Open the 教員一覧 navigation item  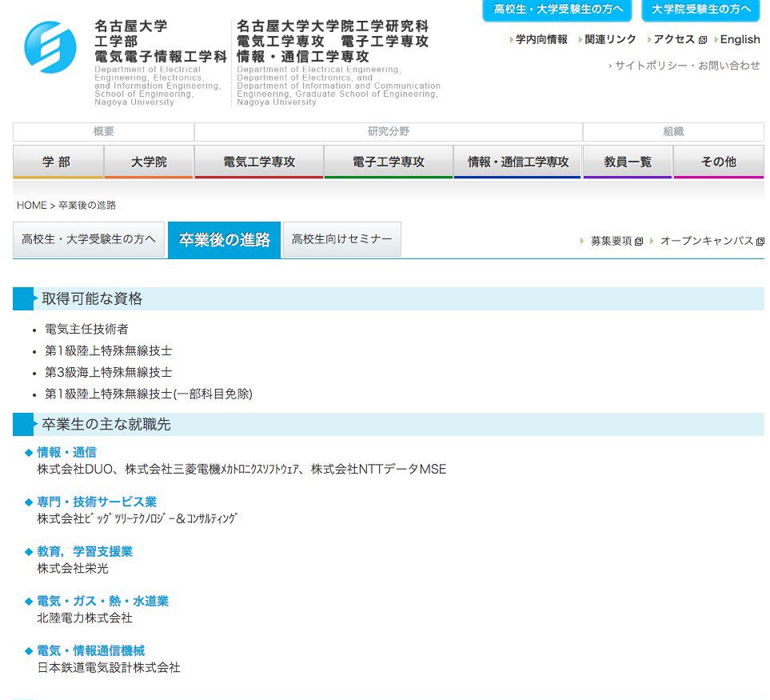627,161
